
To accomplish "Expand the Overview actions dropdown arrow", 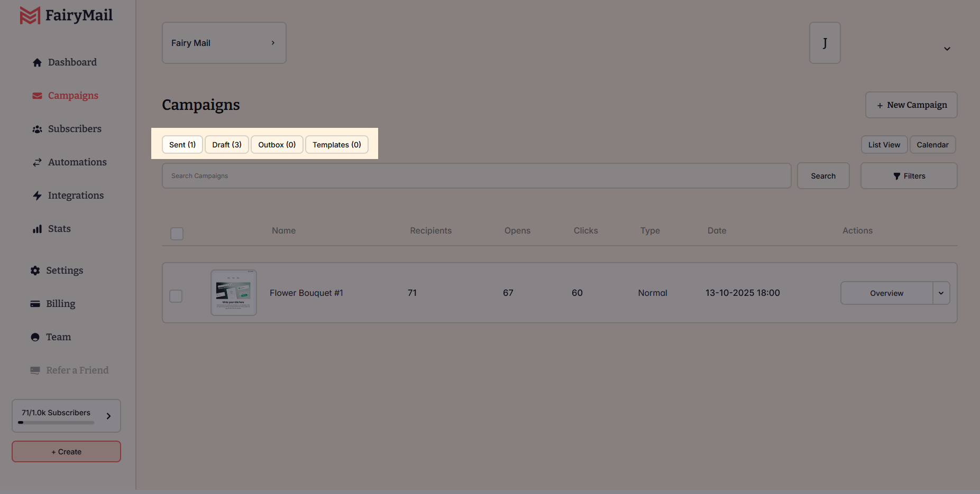I will click(941, 293).
